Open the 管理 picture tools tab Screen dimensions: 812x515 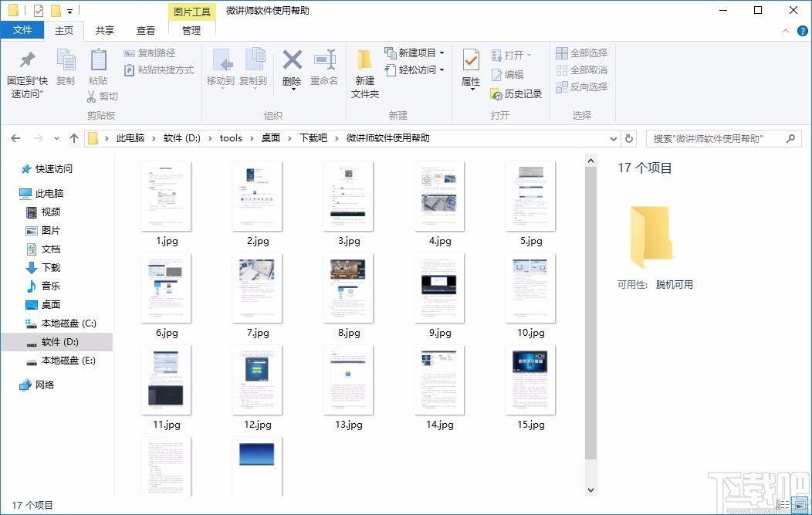(191, 30)
